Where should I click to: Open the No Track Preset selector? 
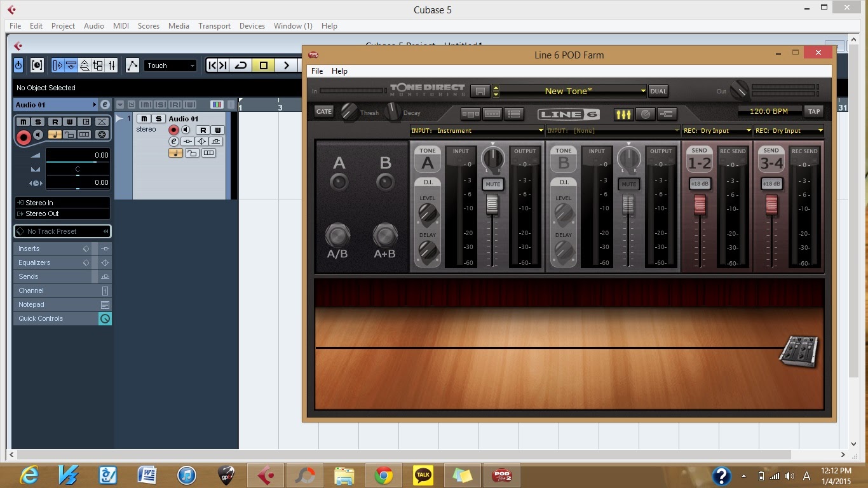tap(62, 231)
